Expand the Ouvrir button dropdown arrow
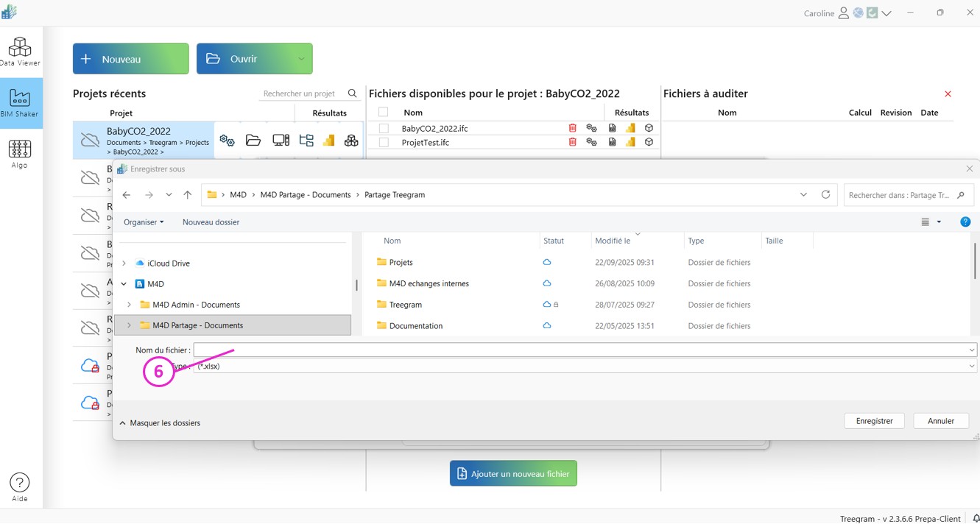Viewport: 980px width, 524px height. (301, 59)
